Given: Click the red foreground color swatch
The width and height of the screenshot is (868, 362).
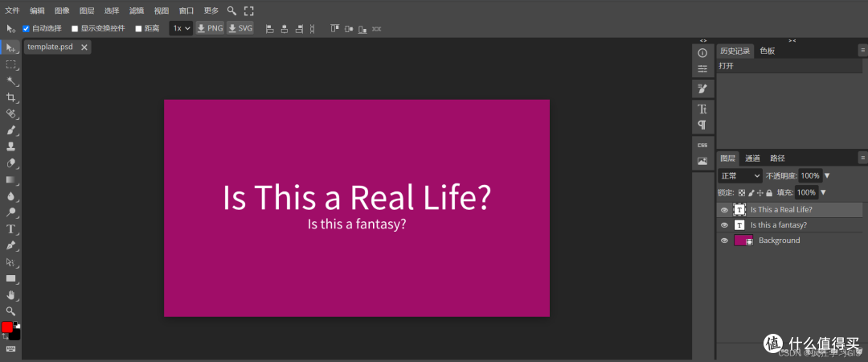Looking at the screenshot, I should click(x=7, y=327).
